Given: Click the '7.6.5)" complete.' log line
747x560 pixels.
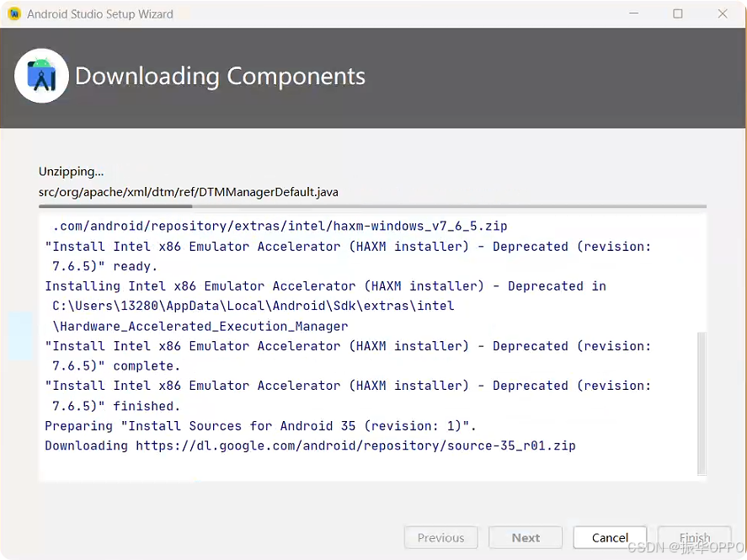Looking at the screenshot, I should tap(116, 365).
